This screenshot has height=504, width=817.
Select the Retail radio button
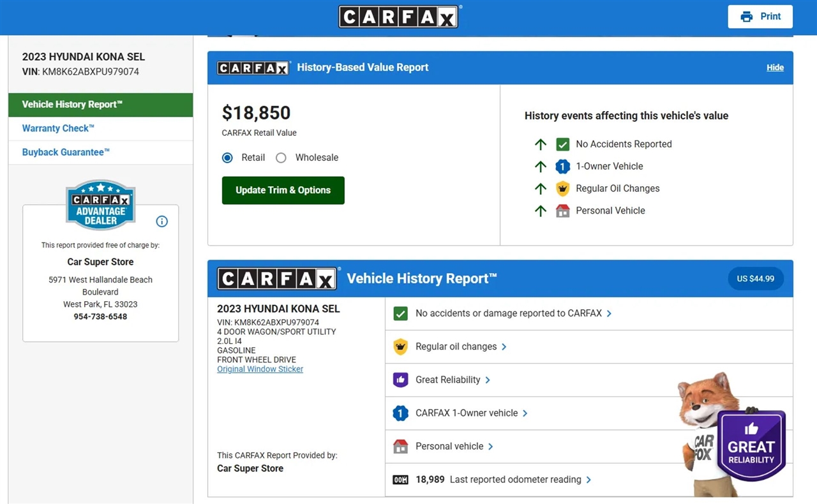tap(227, 158)
